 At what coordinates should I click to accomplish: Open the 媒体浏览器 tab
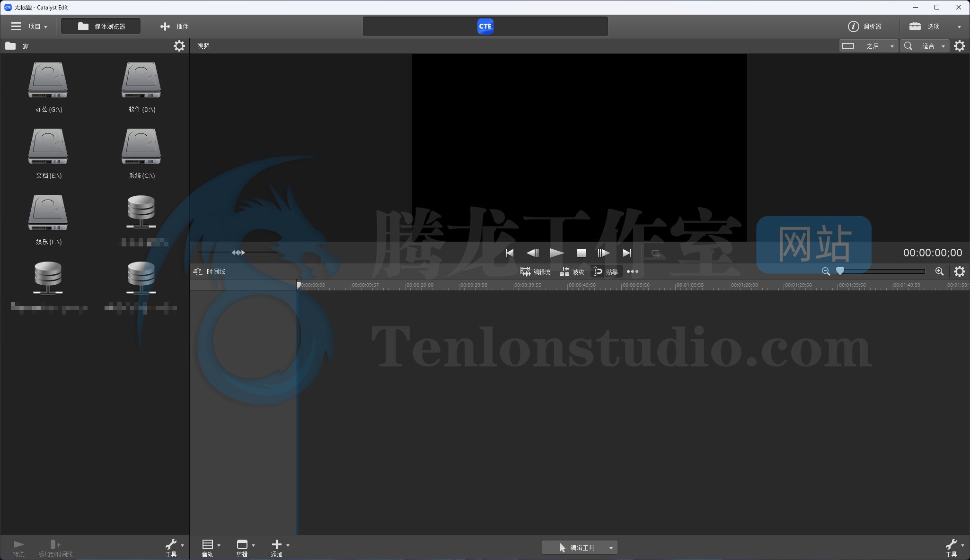coord(101,26)
